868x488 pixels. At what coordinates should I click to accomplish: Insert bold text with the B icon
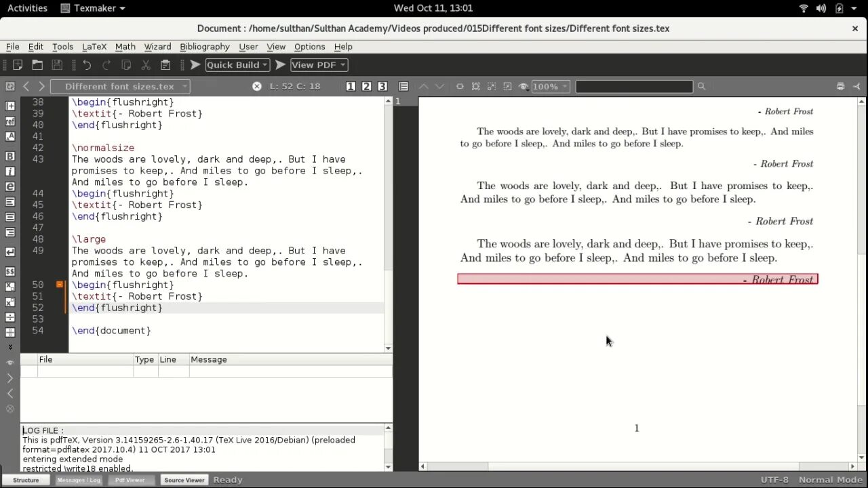tap(10, 157)
